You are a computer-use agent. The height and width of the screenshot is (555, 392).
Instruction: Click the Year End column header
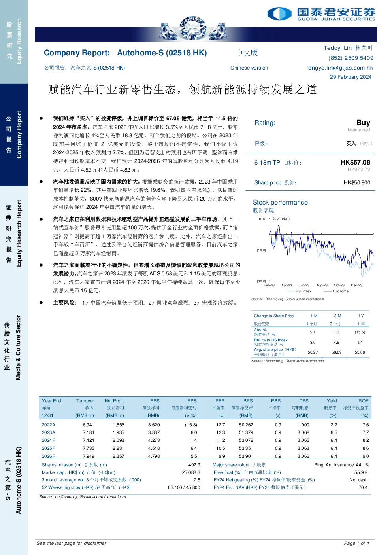pyautogui.click(x=51, y=401)
